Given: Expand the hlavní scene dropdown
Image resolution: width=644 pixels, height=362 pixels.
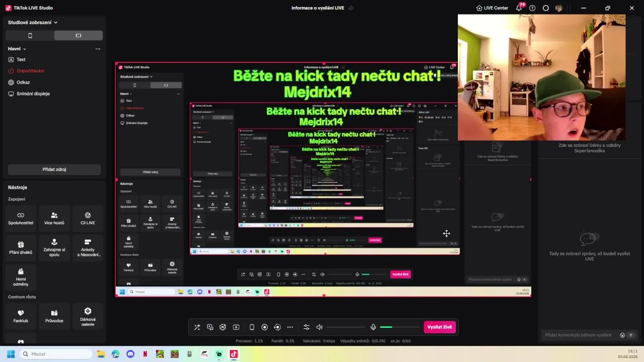Looking at the screenshot, I should pyautogui.click(x=17, y=49).
